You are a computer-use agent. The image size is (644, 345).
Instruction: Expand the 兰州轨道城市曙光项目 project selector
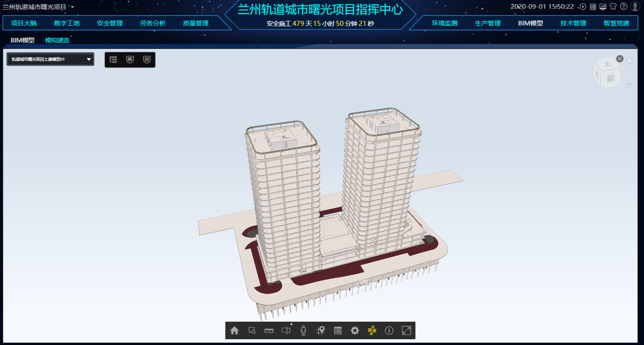[x=38, y=7]
